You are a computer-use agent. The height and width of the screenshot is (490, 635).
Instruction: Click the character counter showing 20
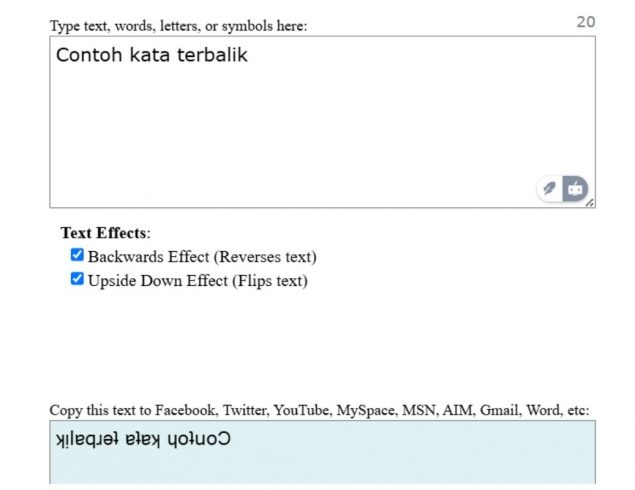[585, 22]
